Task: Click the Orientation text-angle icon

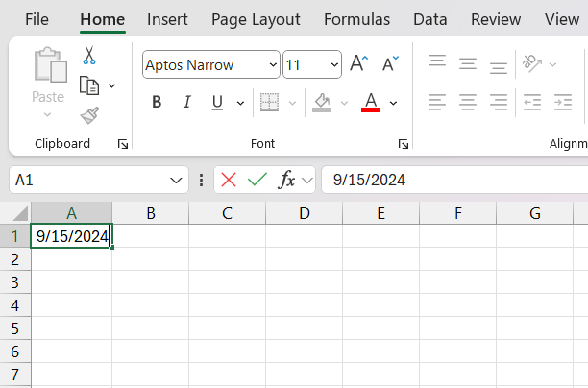Action: point(532,63)
